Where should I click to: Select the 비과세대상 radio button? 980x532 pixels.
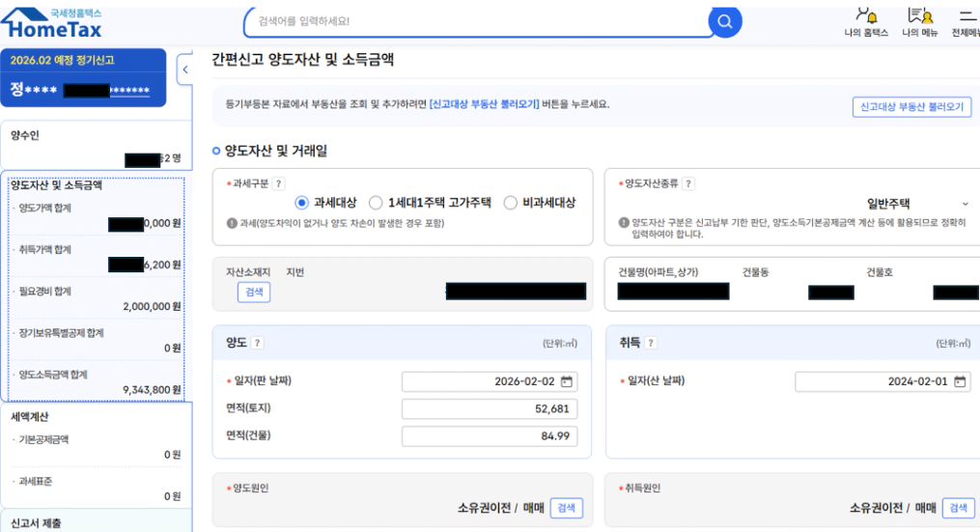coord(511,203)
